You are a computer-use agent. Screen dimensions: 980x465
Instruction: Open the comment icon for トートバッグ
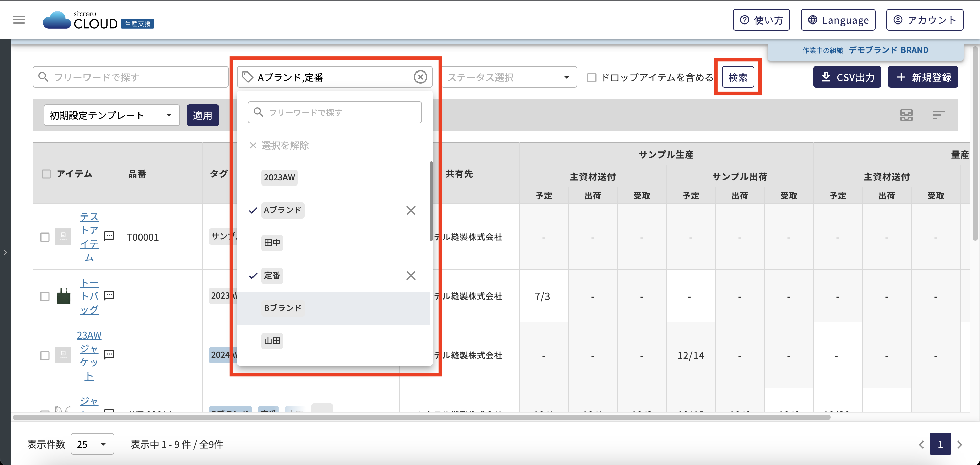coord(109,295)
